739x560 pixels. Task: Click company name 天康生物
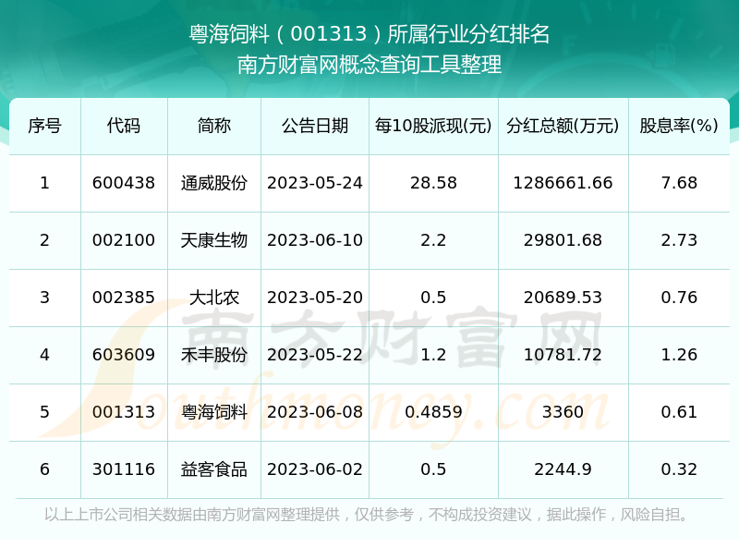[214, 240]
